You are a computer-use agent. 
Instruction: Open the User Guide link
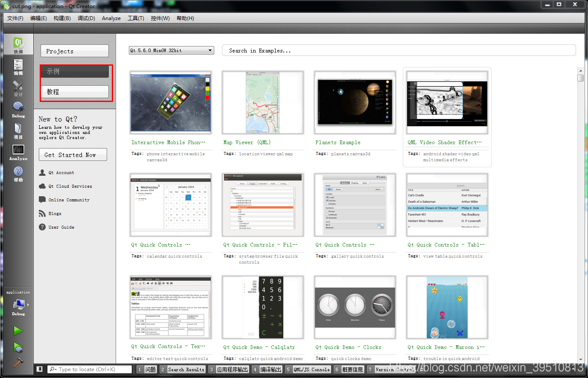pos(61,227)
